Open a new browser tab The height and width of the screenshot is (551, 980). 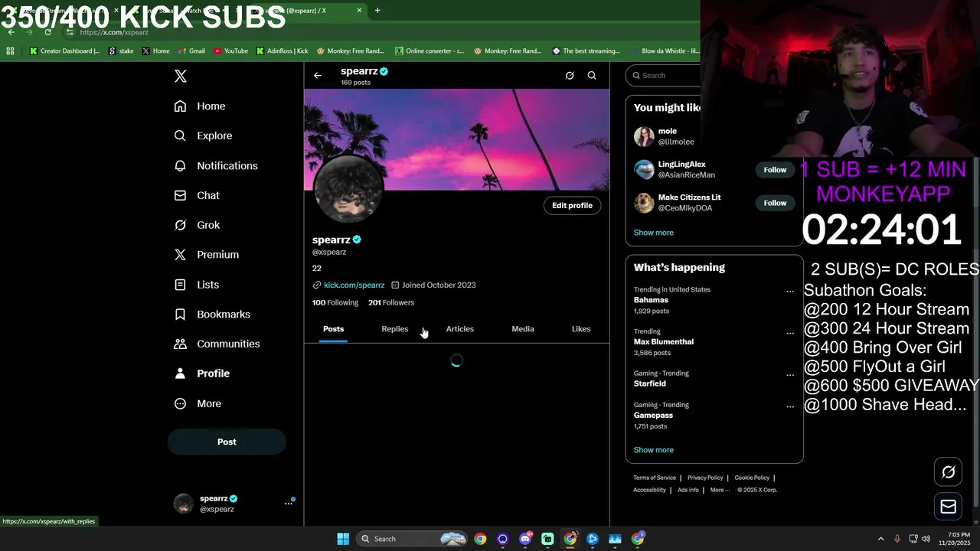point(377,11)
